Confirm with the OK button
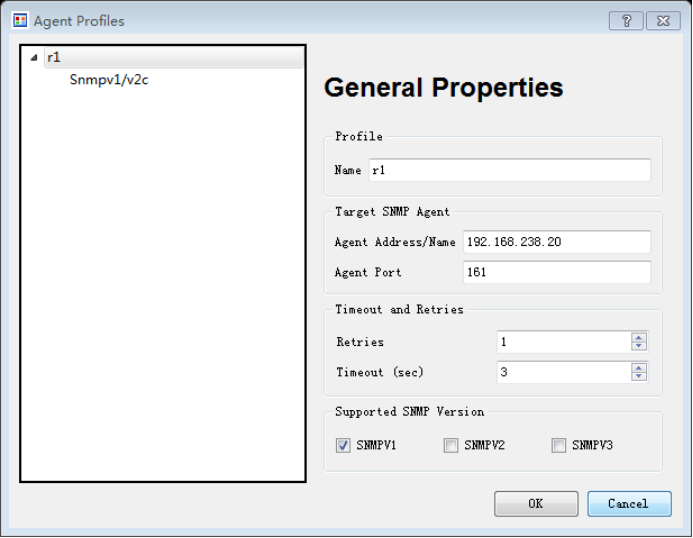Image resolution: width=693 pixels, height=538 pixels. (x=536, y=504)
